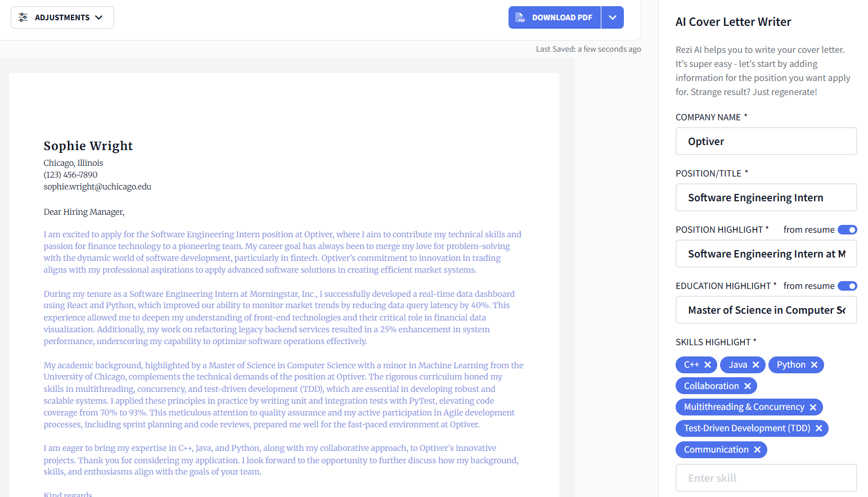This screenshot has width=868, height=497.
Task: Click the sophie.wright@uchicago.edu email text
Action: click(x=97, y=186)
